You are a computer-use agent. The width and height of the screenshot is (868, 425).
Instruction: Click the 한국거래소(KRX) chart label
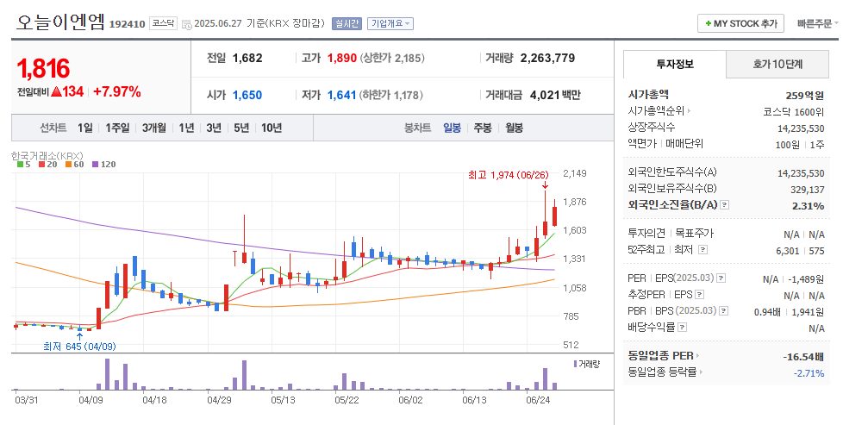47,156
